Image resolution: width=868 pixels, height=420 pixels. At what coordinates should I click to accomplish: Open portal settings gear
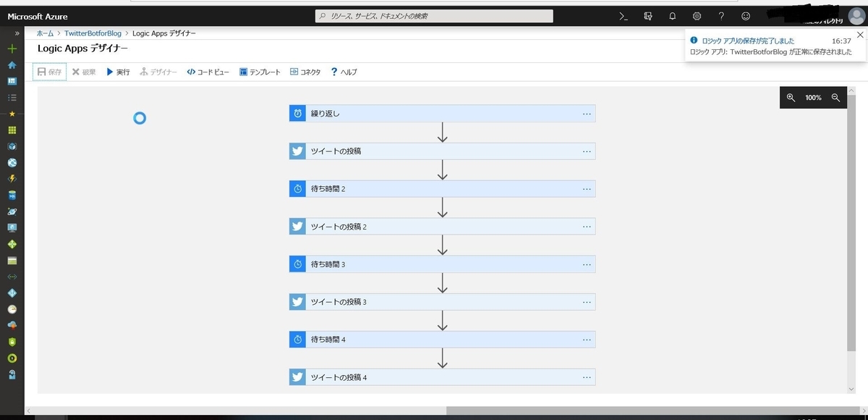pos(697,16)
